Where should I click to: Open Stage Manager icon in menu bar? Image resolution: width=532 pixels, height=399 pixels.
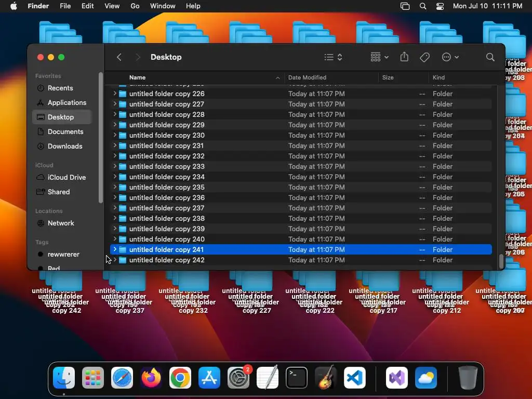405,6
